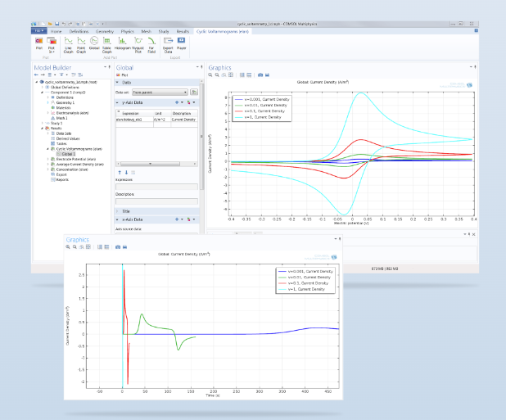Click the Undo icon in quick access toolbar
506x420 pixels.
click(x=64, y=24)
